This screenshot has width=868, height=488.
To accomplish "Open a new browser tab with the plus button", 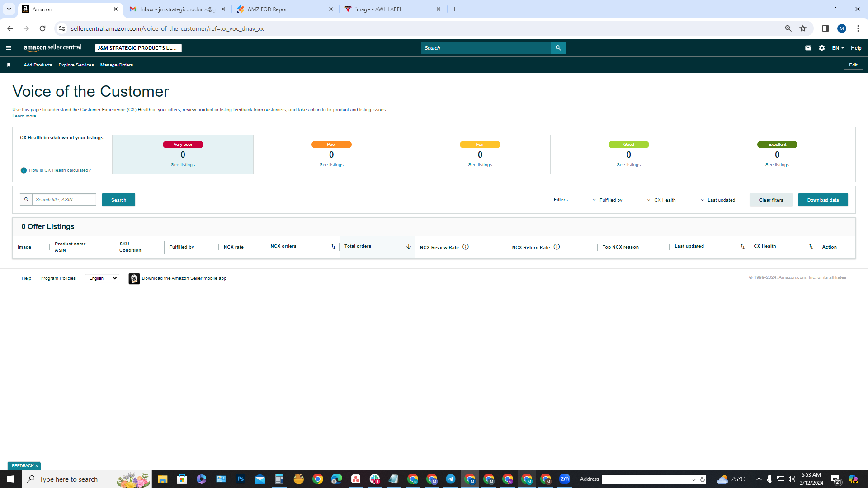I will click(455, 9).
